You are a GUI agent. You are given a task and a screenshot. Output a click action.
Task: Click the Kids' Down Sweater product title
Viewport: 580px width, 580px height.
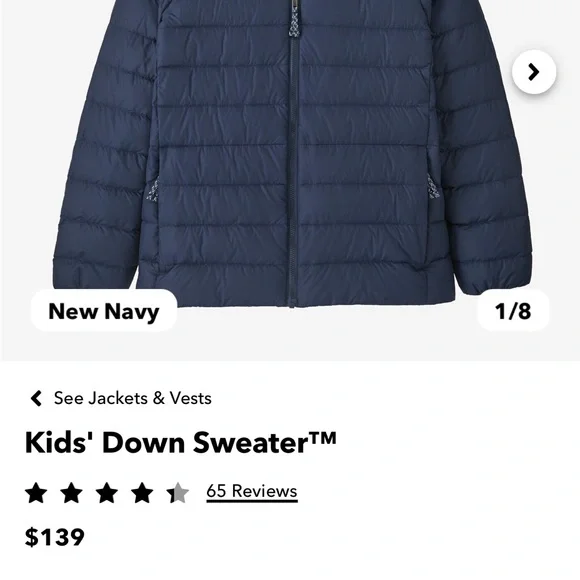click(x=181, y=442)
